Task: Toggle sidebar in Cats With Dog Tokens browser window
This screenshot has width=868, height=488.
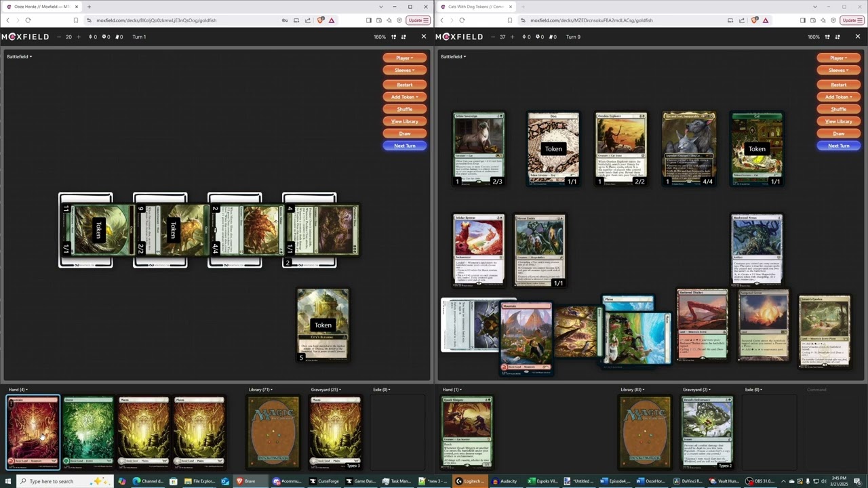Action: pos(802,20)
